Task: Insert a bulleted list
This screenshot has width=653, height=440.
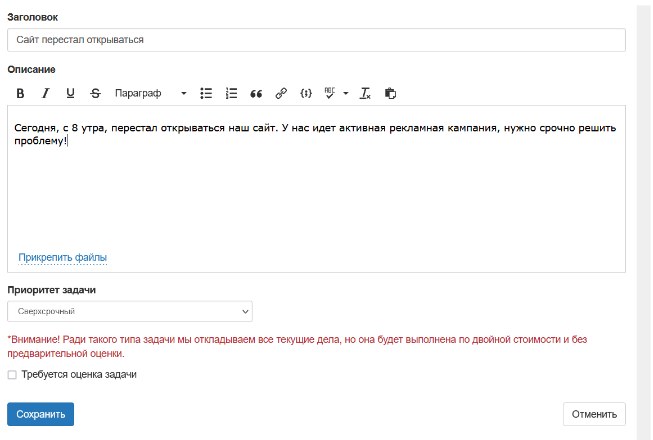Action: (x=206, y=93)
